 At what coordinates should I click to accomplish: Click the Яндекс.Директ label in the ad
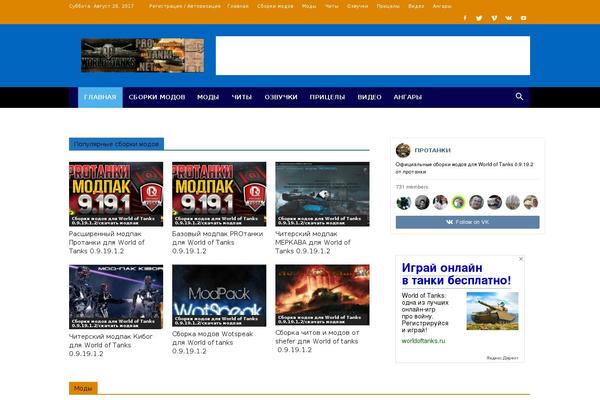pyautogui.click(x=502, y=358)
